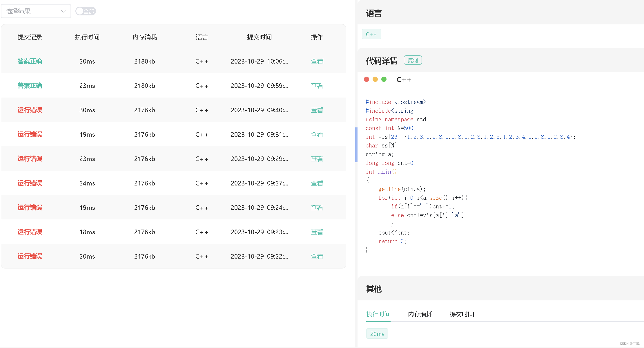Click 查看 for the 10:06 submission
The width and height of the screenshot is (644, 348).
click(317, 61)
